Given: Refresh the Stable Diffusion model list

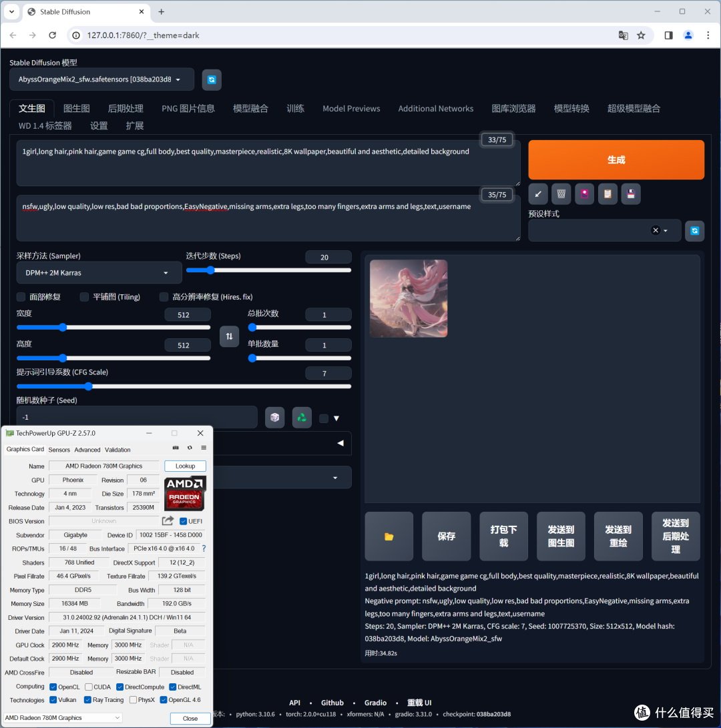Looking at the screenshot, I should (x=212, y=80).
